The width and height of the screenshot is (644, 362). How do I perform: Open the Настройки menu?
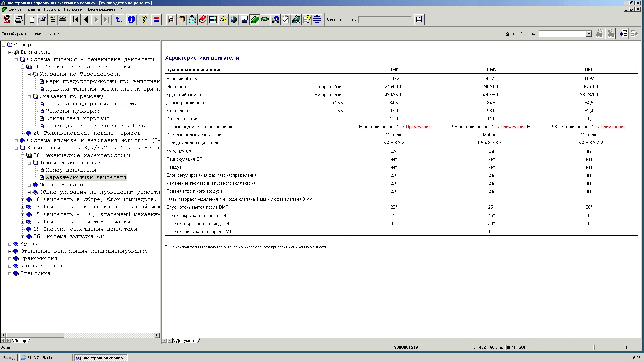point(73,9)
